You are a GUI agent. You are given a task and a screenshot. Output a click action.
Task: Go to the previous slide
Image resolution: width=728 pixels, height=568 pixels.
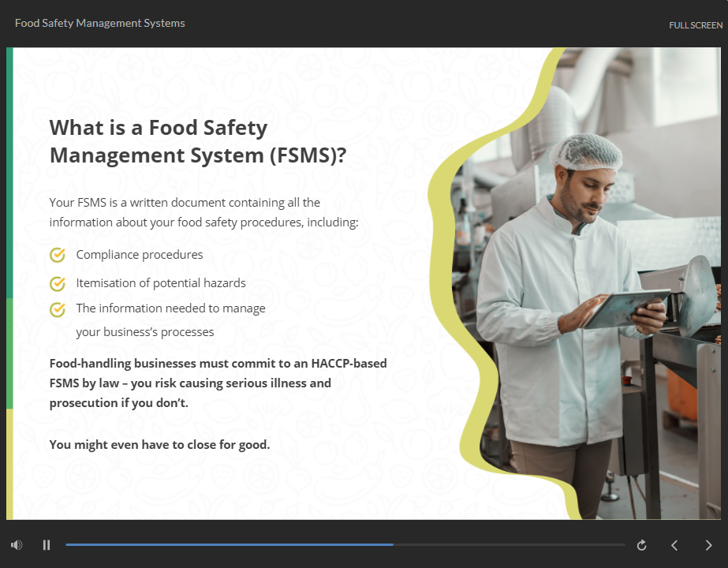674,545
